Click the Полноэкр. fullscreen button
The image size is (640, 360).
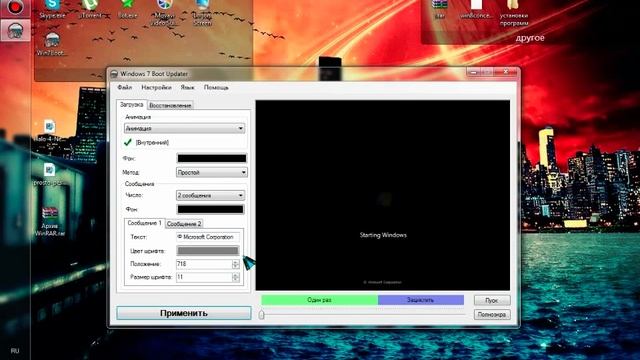click(x=492, y=315)
